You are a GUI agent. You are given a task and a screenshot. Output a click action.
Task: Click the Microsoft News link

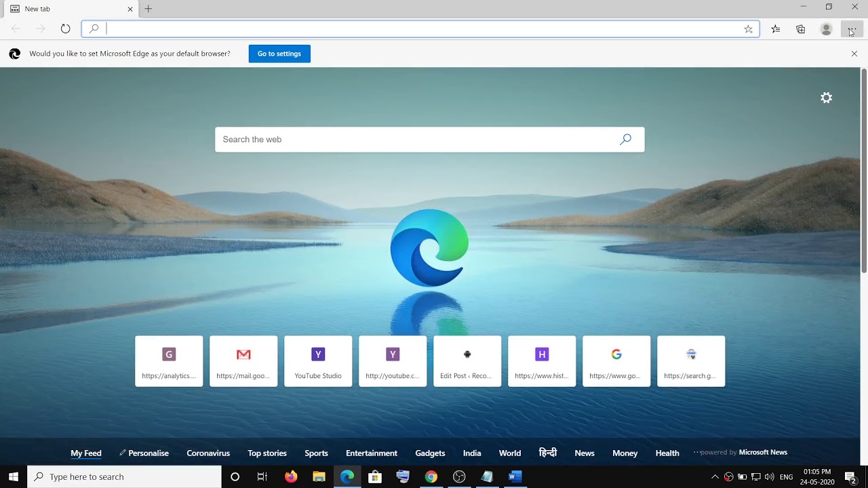pos(763,452)
